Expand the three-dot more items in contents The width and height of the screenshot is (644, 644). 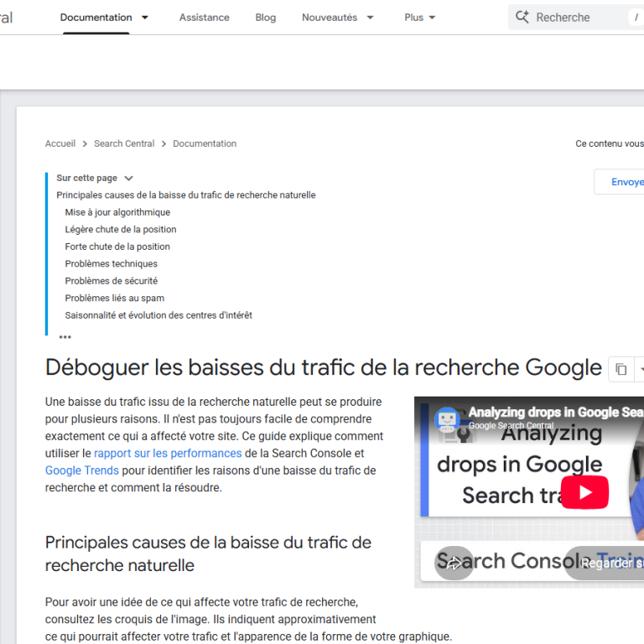tap(65, 337)
